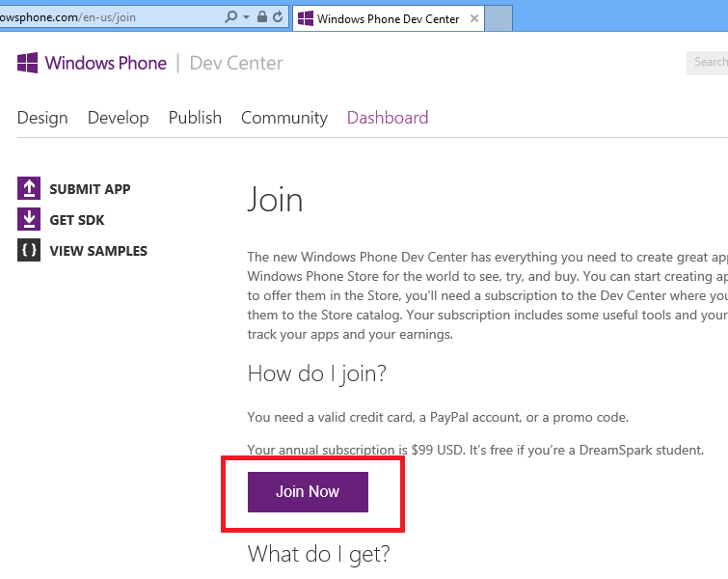Screen dimensions: 728x579
Task: Click the SUBMIT APP link
Action: point(90,189)
